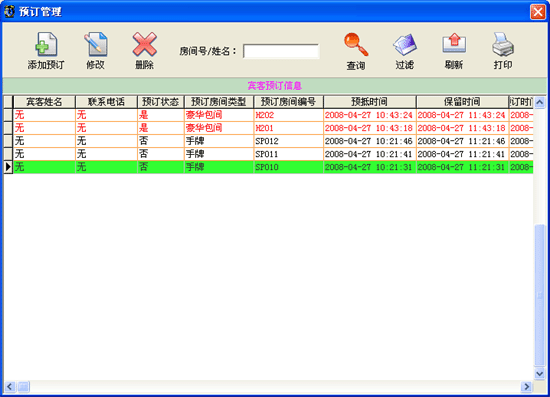The height and width of the screenshot is (397, 550).
Task: Click the red X 删除 delete icon
Action: coord(145,44)
